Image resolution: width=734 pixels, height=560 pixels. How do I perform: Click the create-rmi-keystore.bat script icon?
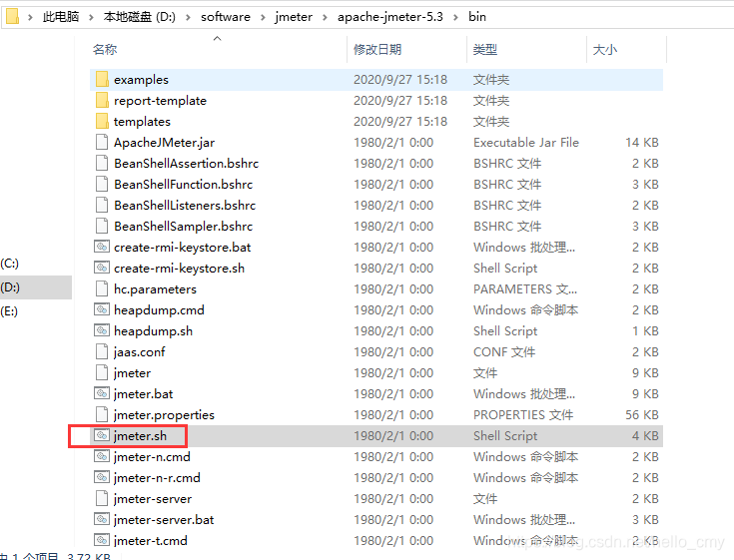coord(102,247)
